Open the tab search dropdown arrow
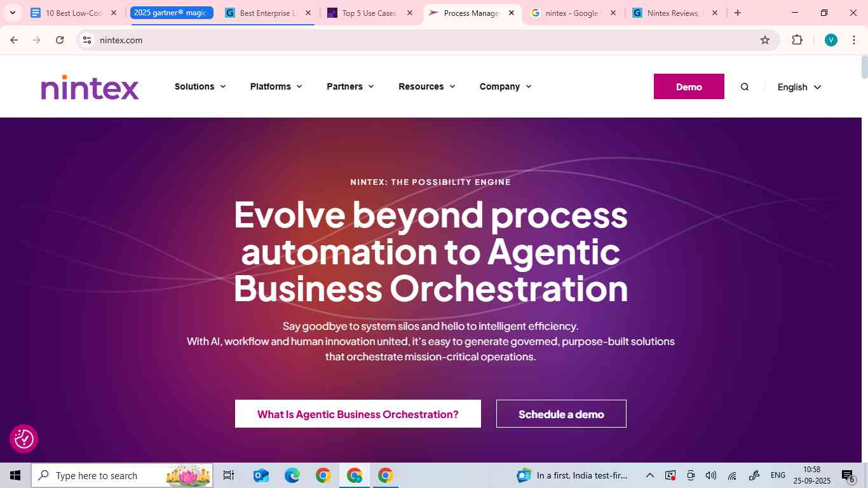The image size is (868, 488). click(12, 13)
